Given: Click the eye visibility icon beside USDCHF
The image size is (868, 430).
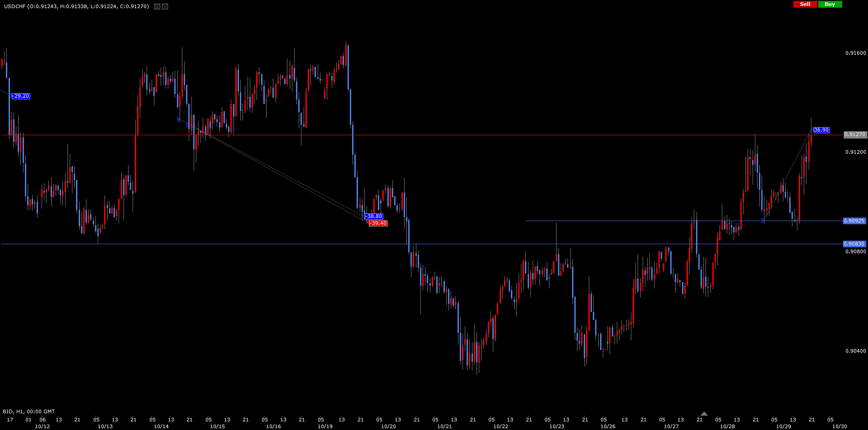Looking at the screenshot, I should tap(157, 6).
